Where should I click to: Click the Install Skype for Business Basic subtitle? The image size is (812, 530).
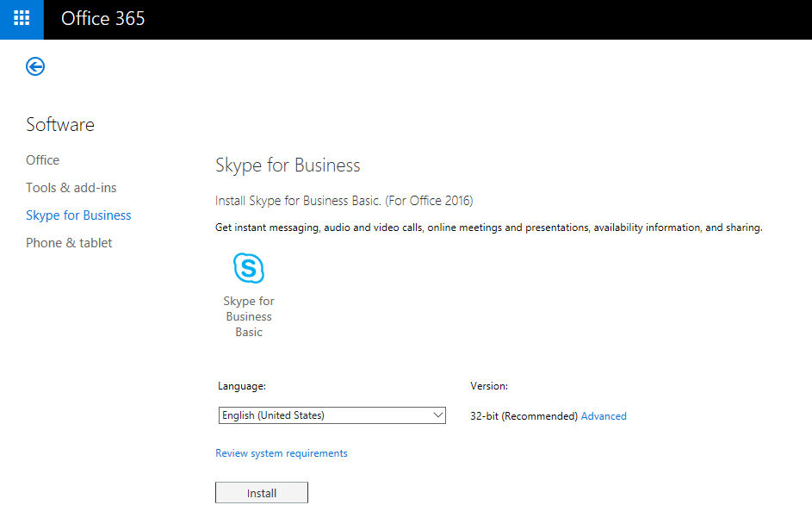click(x=344, y=201)
